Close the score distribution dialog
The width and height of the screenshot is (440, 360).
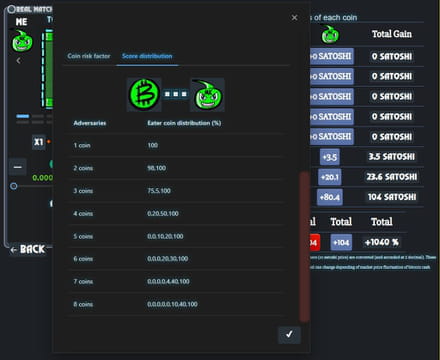point(294,17)
